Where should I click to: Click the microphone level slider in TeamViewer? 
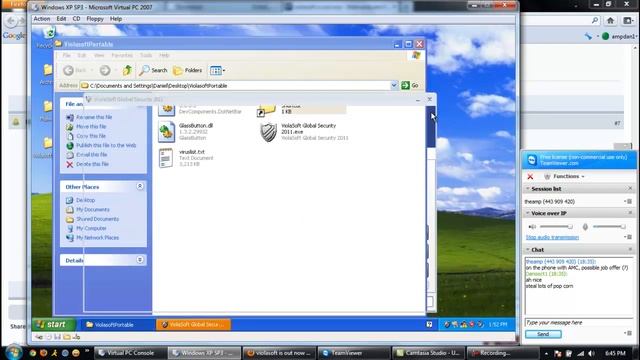609,227
